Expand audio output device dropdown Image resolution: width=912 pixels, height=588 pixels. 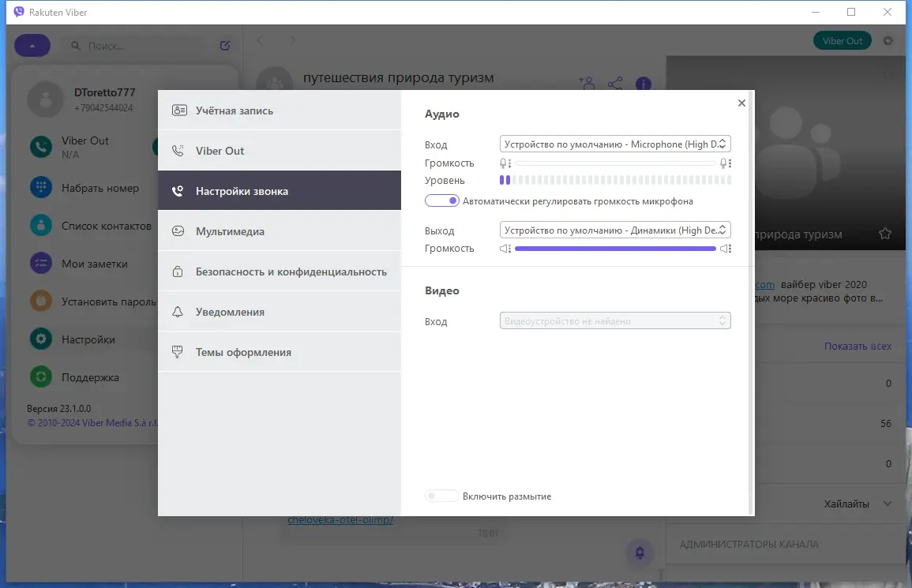pos(615,230)
